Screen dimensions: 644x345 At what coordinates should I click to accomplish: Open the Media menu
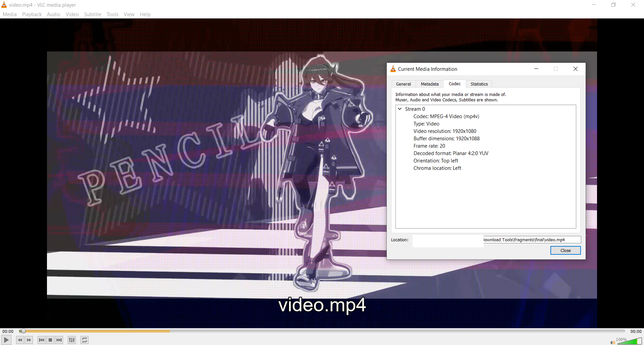tap(10, 14)
